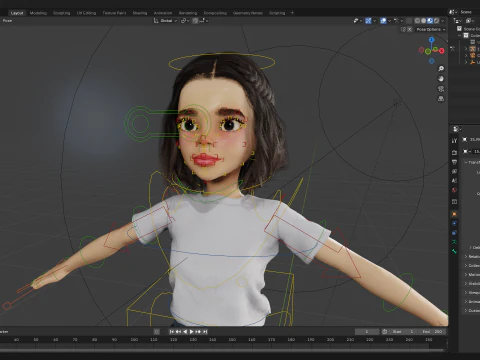
Task: Click the zoom view magnifier icon
Action: point(441,69)
